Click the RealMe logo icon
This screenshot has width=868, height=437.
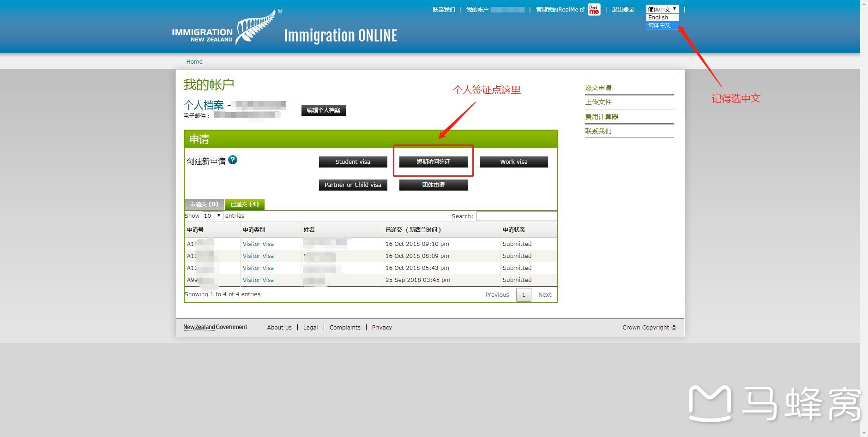(x=594, y=10)
